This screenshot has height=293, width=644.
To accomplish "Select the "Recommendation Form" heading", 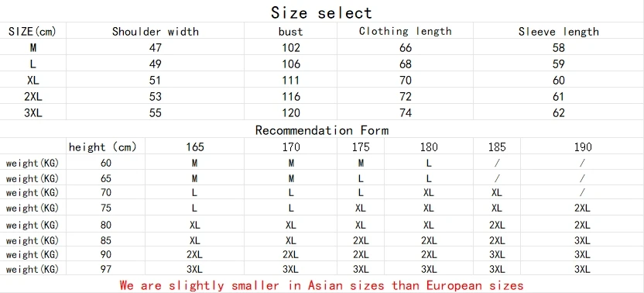I will point(321,130).
